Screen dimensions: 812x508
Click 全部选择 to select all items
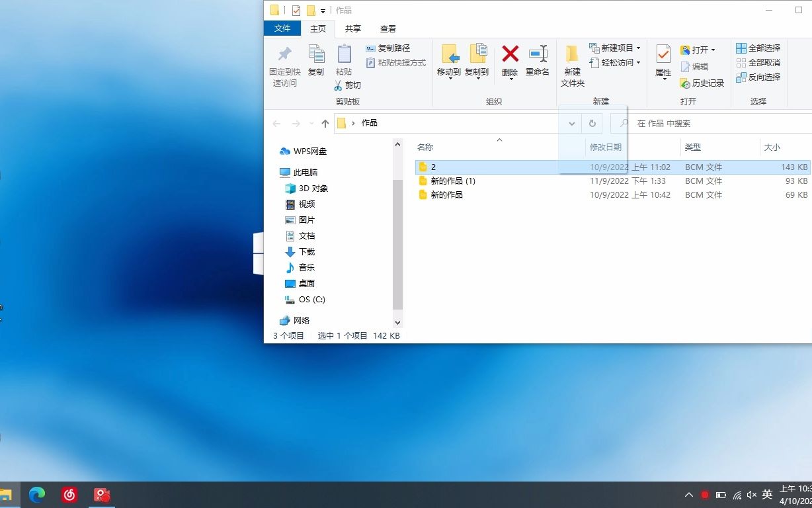pos(758,48)
